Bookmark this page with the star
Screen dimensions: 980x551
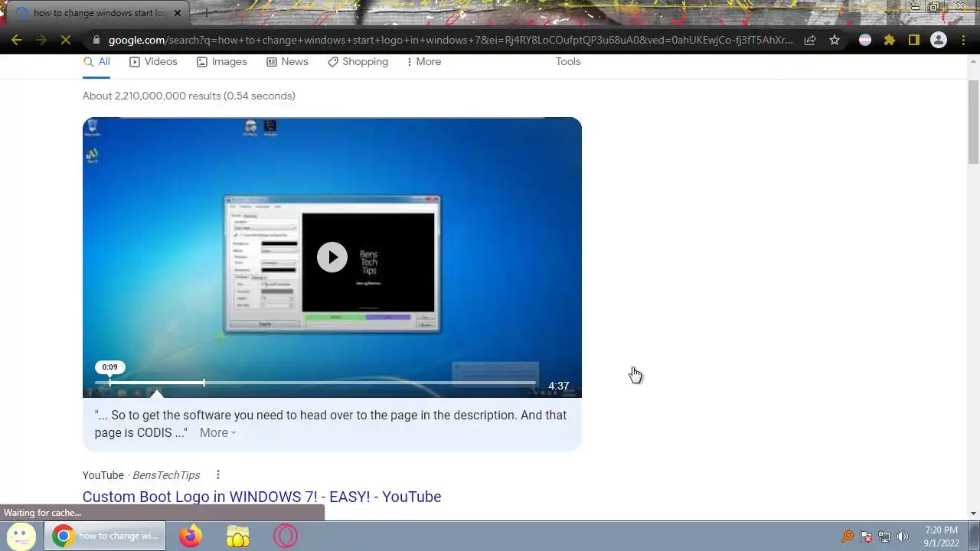835,41
